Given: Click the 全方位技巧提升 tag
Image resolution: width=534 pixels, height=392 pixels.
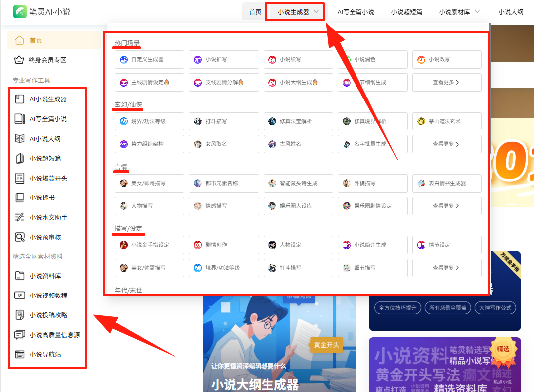Looking at the screenshot, I should (x=398, y=308).
